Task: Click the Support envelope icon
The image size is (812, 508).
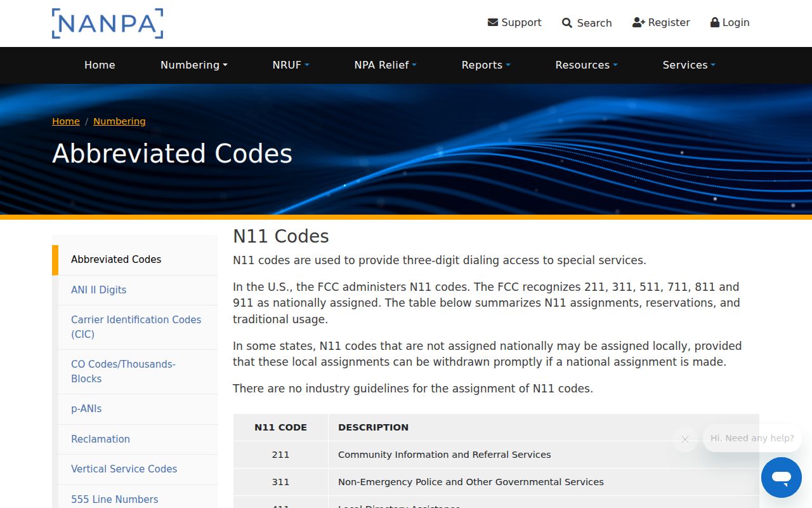Action: click(x=493, y=22)
